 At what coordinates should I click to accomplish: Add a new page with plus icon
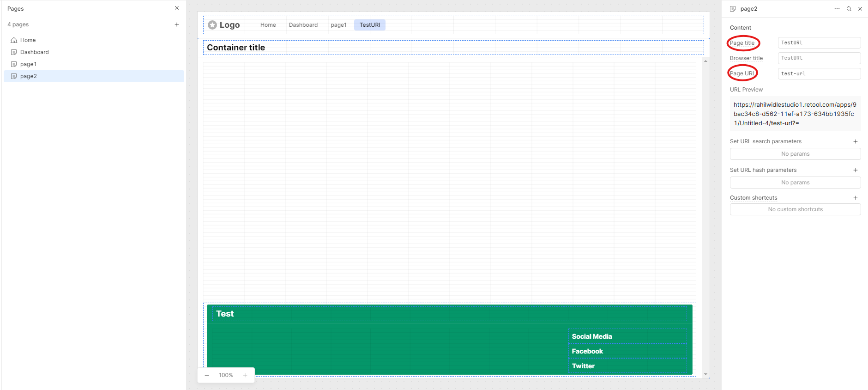click(177, 24)
